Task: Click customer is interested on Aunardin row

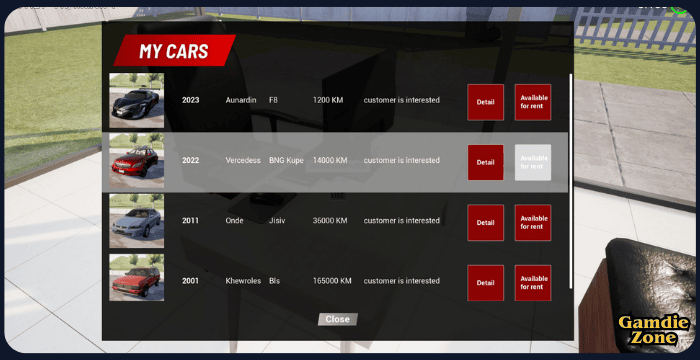Action: (402, 100)
